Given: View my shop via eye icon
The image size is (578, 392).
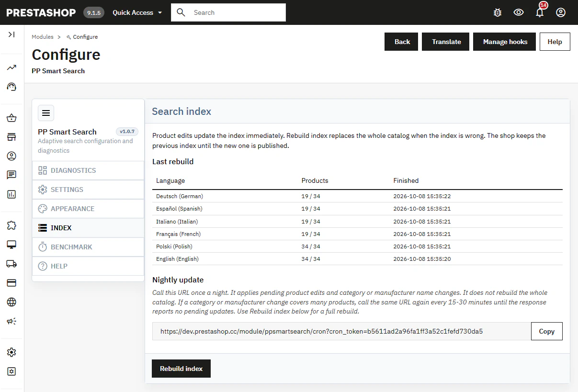Looking at the screenshot, I should point(519,12).
